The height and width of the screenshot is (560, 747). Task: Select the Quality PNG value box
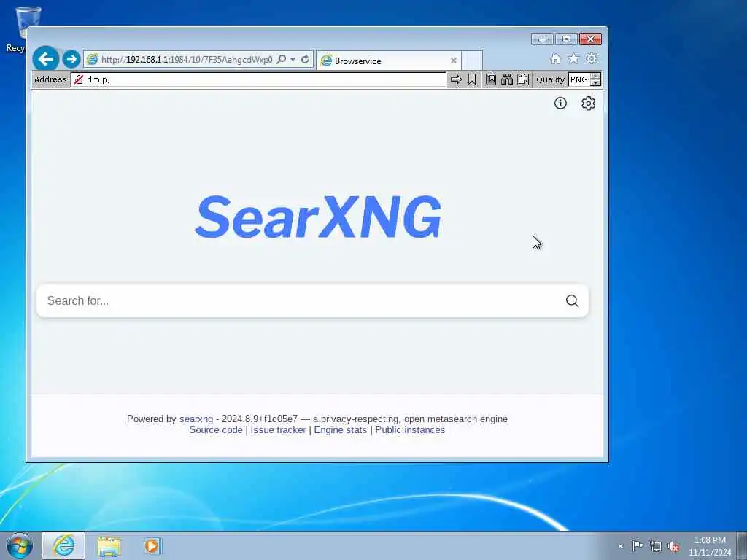(x=578, y=79)
